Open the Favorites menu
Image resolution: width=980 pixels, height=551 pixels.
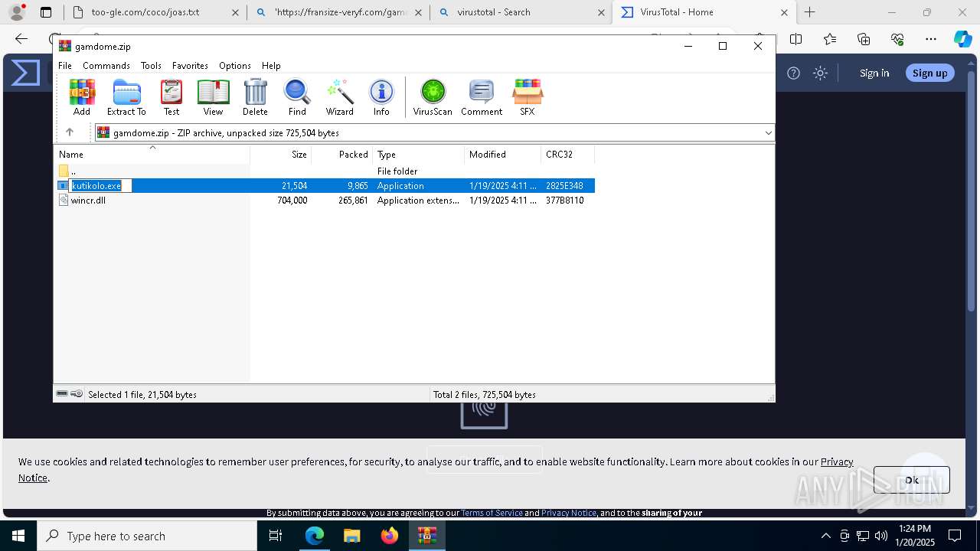coord(190,66)
